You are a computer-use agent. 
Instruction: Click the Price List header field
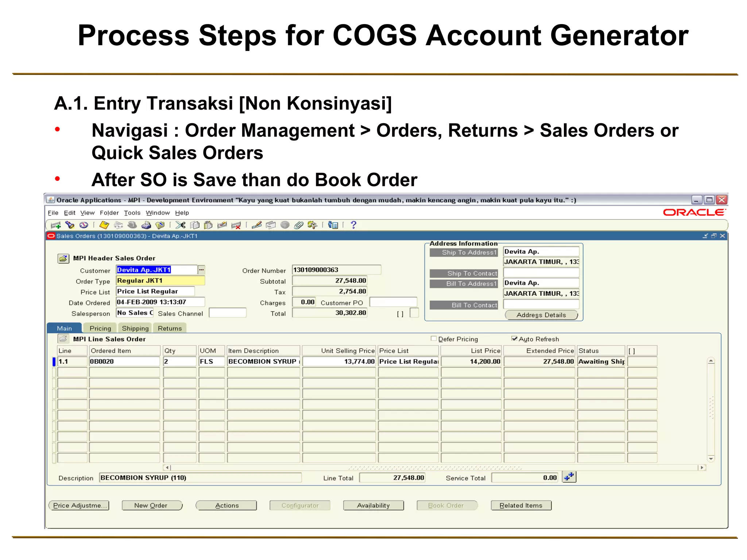155,291
